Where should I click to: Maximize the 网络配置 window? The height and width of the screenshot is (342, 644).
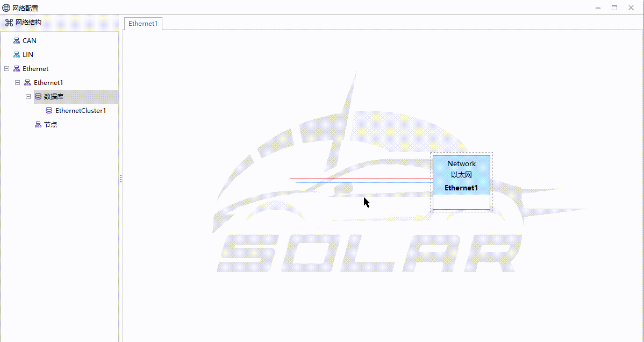[614, 8]
